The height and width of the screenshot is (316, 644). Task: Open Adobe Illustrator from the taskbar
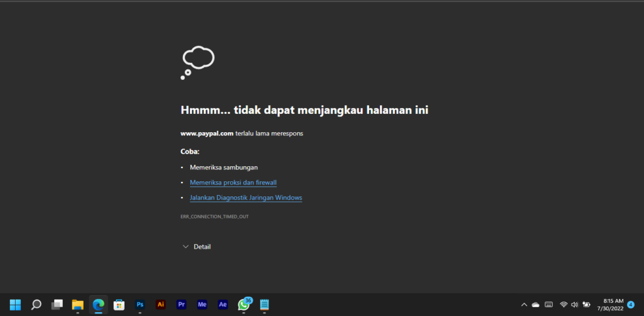[160, 305]
